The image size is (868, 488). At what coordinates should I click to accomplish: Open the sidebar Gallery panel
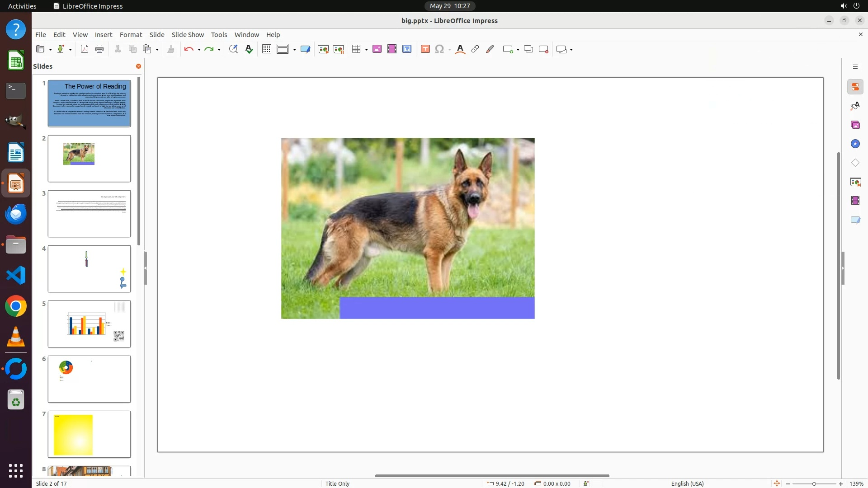(x=855, y=125)
